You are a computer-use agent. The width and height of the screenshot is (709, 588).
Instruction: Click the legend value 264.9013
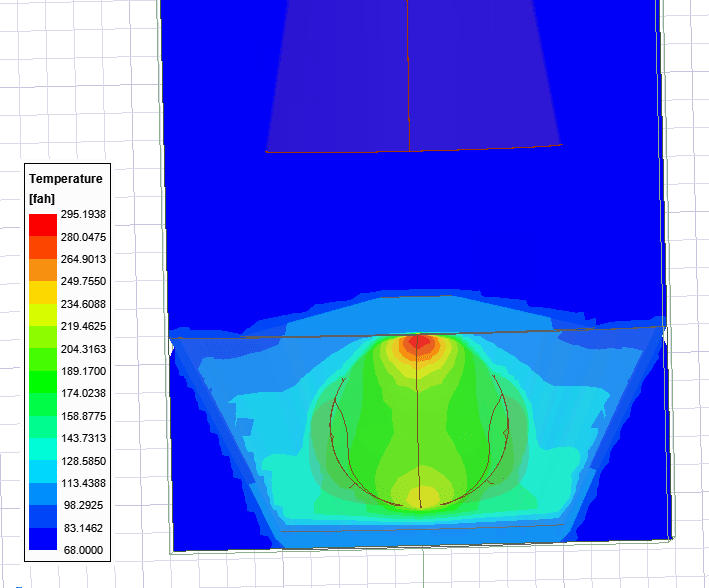(x=83, y=259)
